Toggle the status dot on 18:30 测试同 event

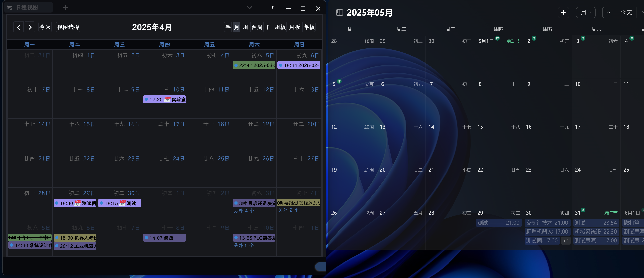pos(57,203)
